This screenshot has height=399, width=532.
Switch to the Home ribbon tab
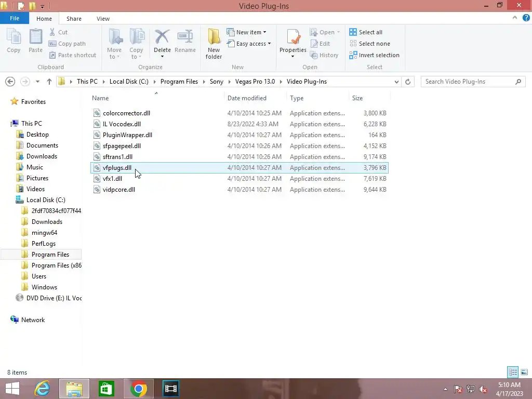click(x=44, y=19)
